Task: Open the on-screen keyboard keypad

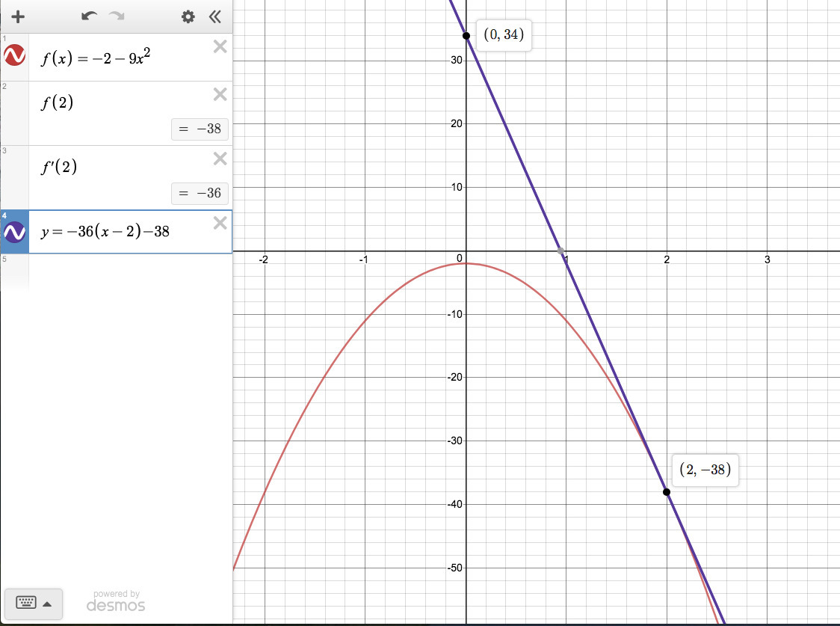Action: [25, 604]
